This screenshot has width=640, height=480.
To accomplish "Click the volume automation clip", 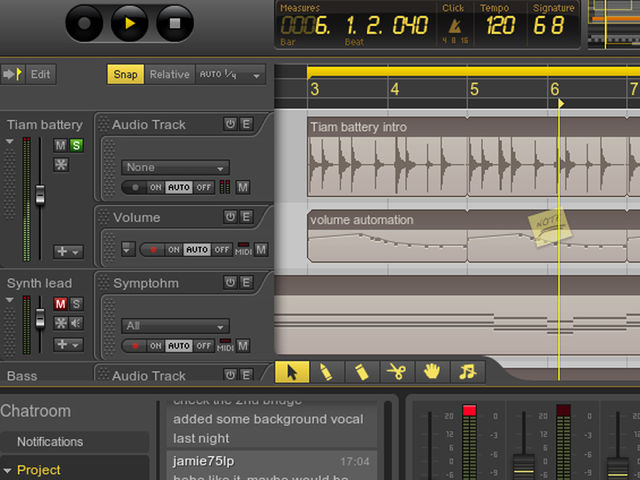I will 387,236.
